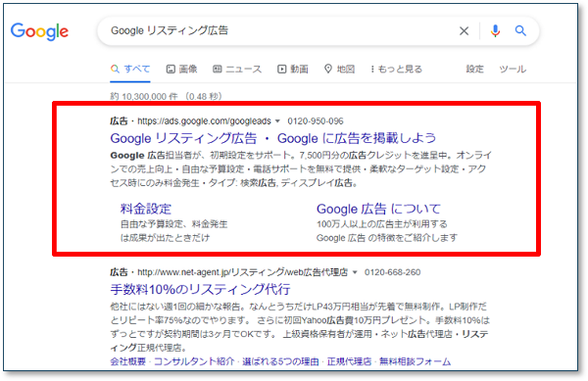588x381 pixels.
Task: Open Google 広告 について sitelink
Action: 378,209
